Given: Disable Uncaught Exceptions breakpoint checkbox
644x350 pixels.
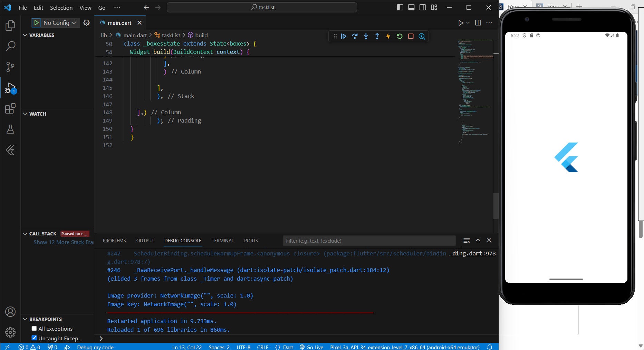Looking at the screenshot, I should point(34,338).
